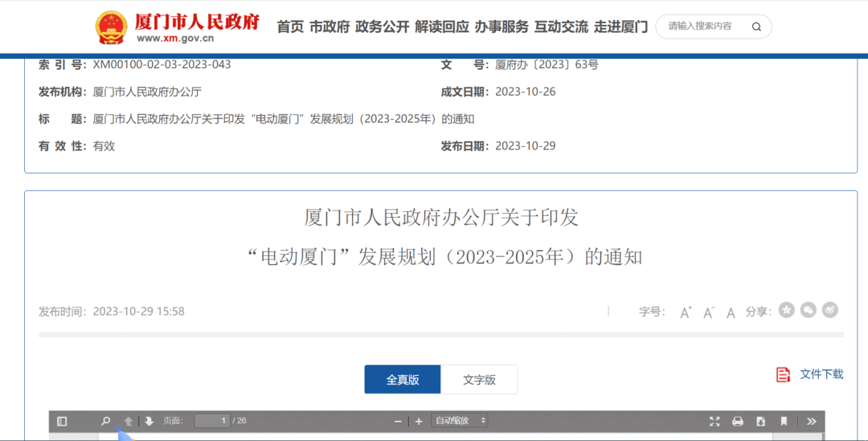This screenshot has height=441, width=868.
Task: Switch PDF viewer to presentation fullscreen mode
Action: pyautogui.click(x=714, y=422)
